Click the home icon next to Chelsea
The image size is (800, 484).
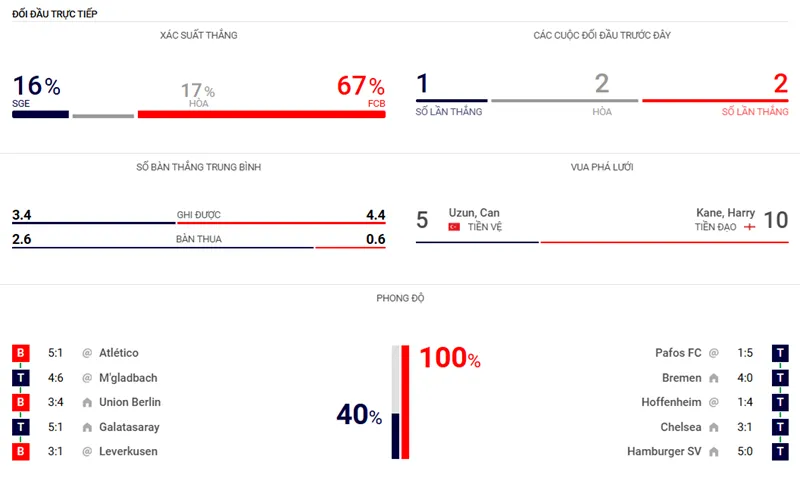[x=714, y=427]
